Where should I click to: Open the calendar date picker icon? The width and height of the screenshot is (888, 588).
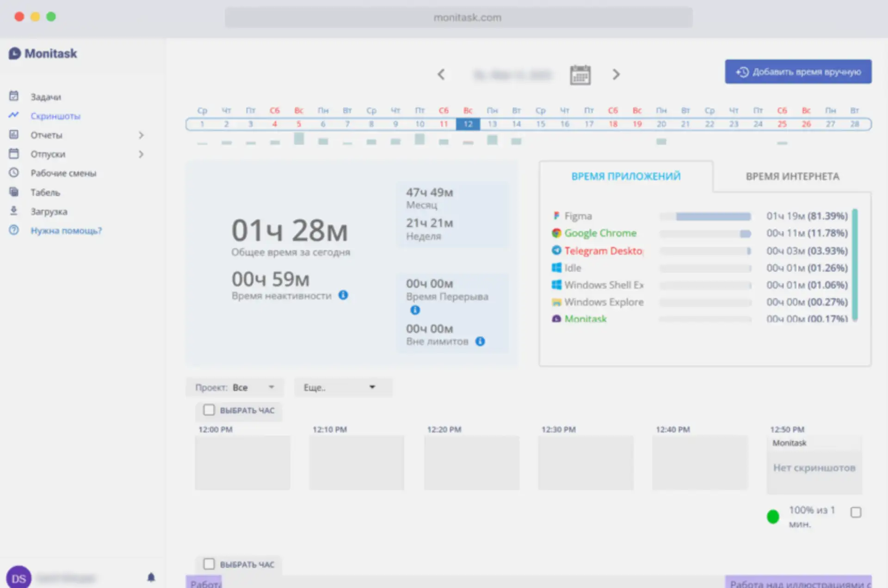(x=580, y=74)
